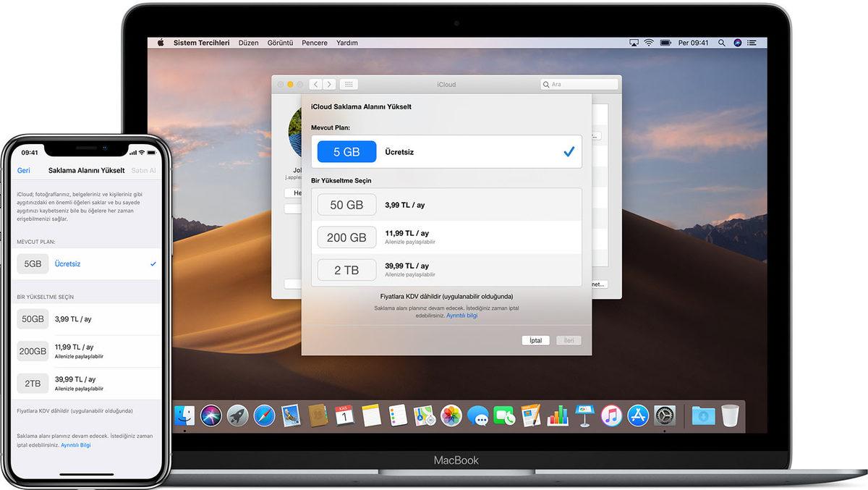Click the Wi-Fi status icon

coord(648,42)
